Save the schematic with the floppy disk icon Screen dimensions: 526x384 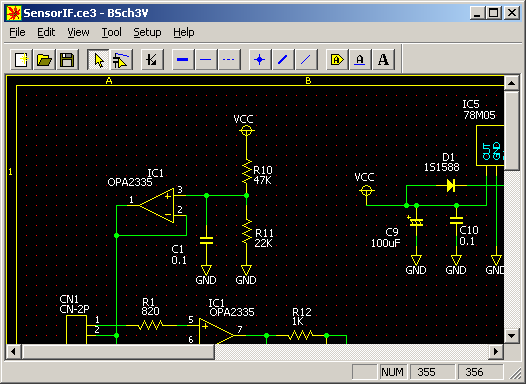67,60
